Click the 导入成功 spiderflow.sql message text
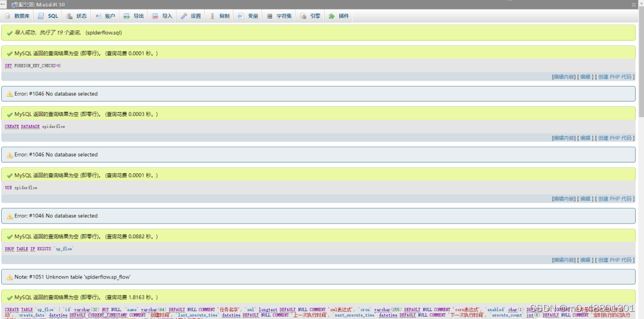This screenshot has height=319, width=644. point(68,33)
